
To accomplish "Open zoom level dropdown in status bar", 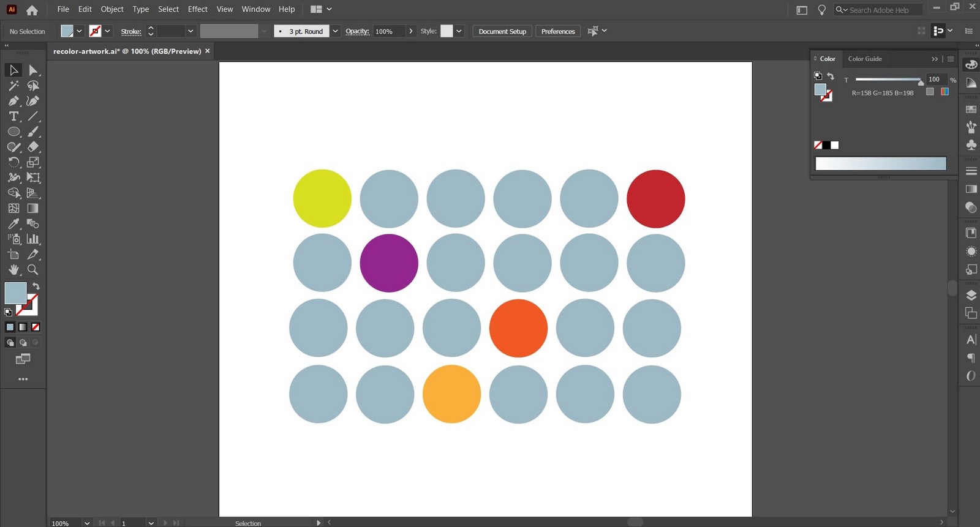I will pos(87,523).
